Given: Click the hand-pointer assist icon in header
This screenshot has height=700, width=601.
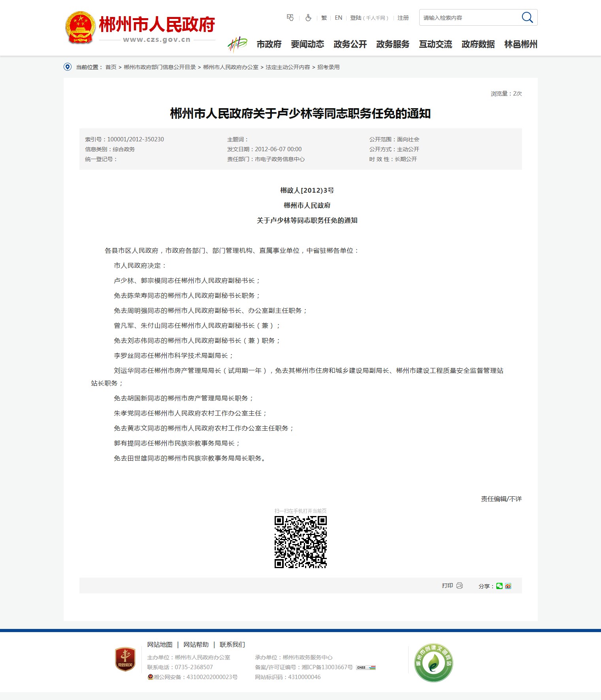Looking at the screenshot, I should (290, 18).
